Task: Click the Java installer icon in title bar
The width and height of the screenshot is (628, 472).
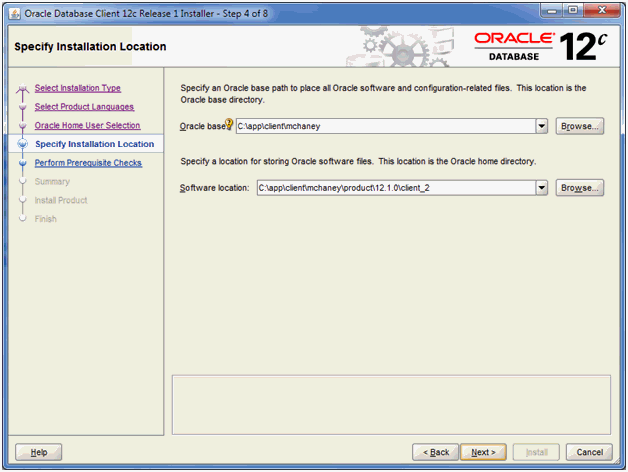Action: pos(14,14)
